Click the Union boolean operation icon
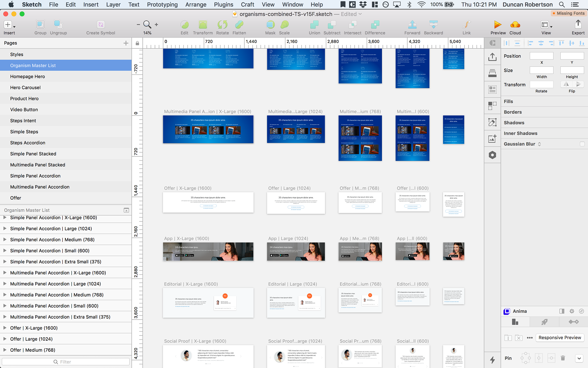 tap(314, 25)
